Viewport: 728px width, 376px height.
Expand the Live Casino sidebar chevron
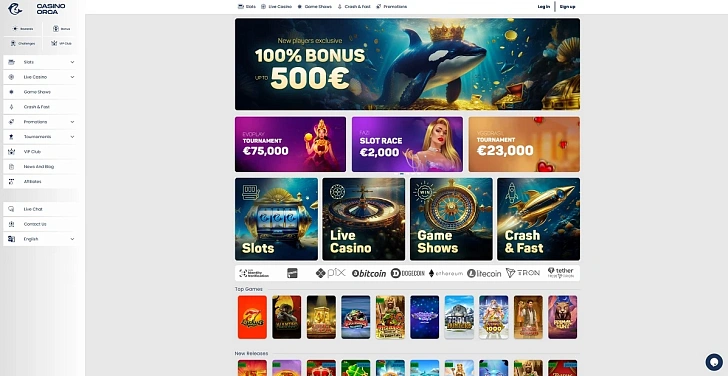tap(72, 77)
